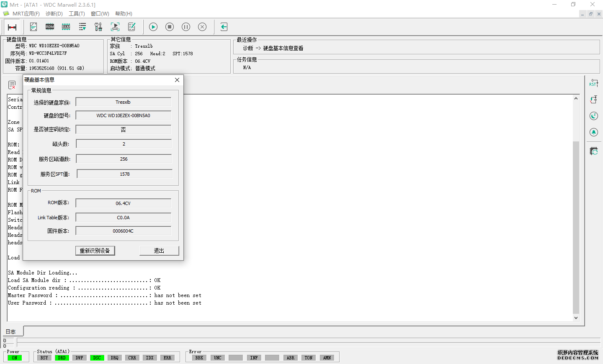Click the ABR error indicator
The image size is (603, 364).
pyautogui.click(x=291, y=358)
